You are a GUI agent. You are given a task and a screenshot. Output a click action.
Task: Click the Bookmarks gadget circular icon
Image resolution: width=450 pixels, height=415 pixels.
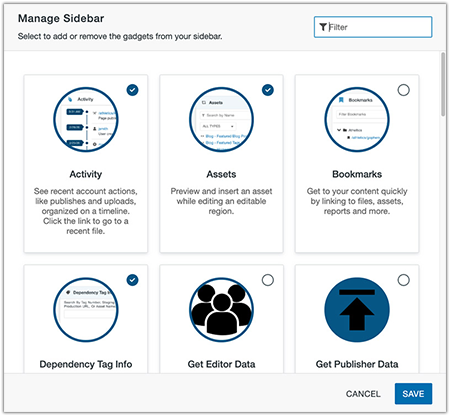click(357, 119)
